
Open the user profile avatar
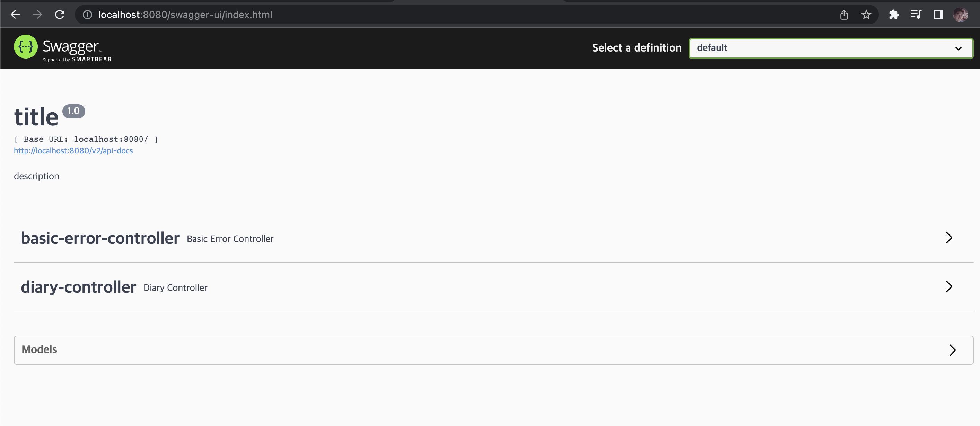[x=961, y=15]
